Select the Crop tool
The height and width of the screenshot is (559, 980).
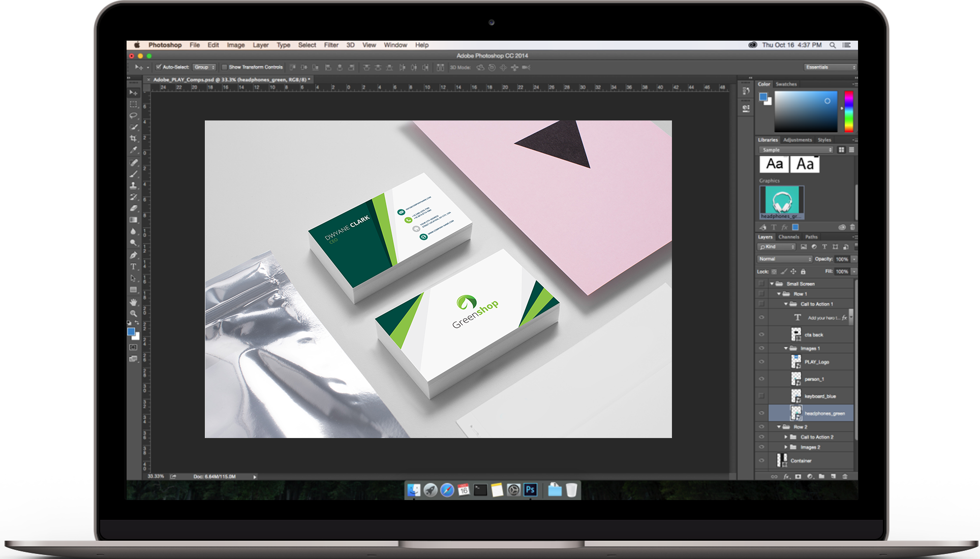click(133, 139)
